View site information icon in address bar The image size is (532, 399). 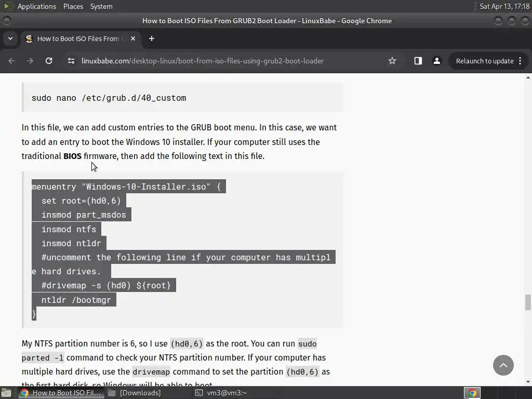71,61
